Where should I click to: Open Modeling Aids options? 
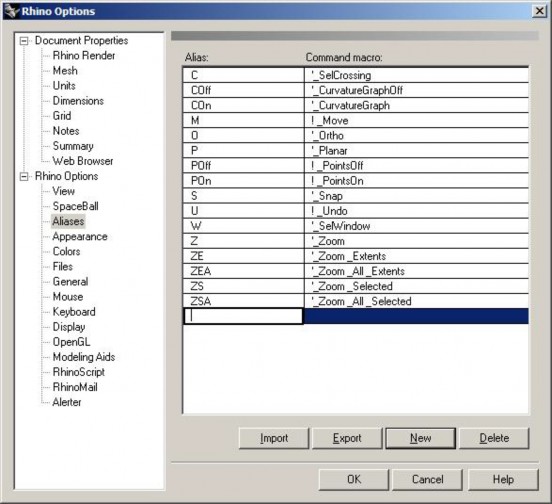click(84, 357)
